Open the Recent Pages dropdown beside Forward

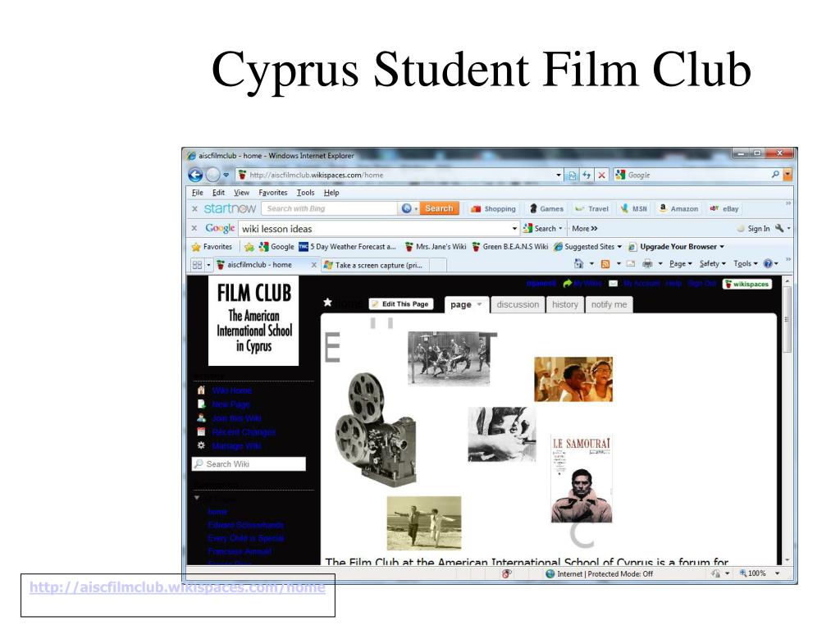pos(226,175)
